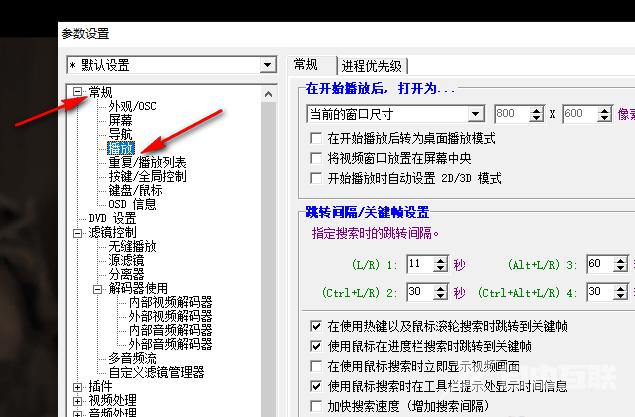Image resolution: width=635 pixels, height=417 pixels.
Task: Increase the (L/R) 1 interval spinner
Action: click(x=441, y=260)
